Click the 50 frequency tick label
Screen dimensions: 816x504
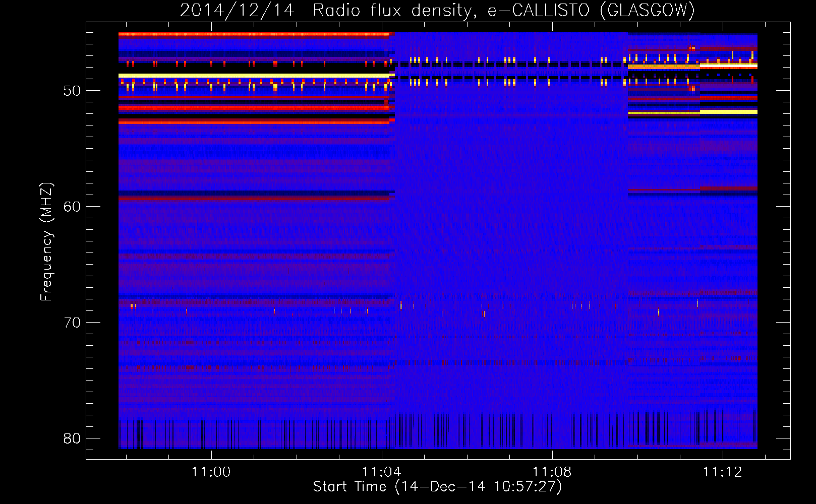(x=72, y=91)
